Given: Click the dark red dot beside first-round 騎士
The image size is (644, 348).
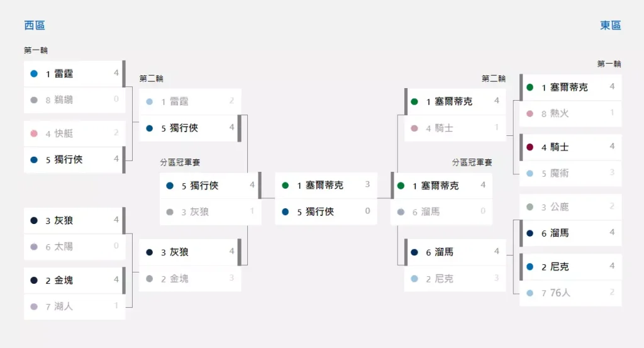Looking at the screenshot, I should (x=530, y=147).
